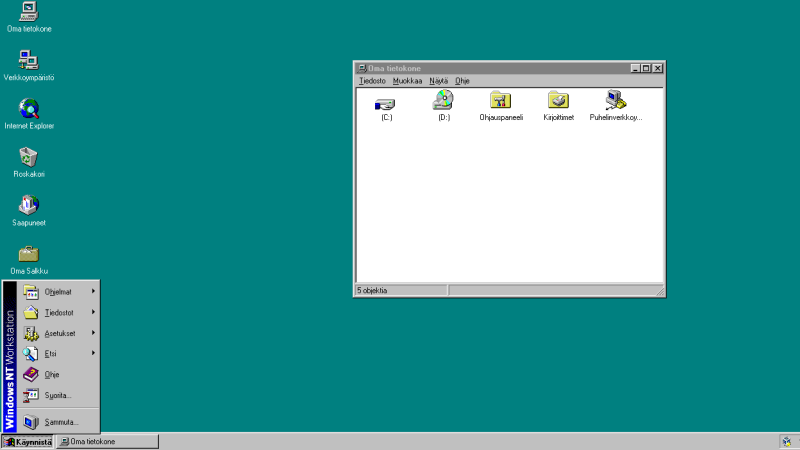Image resolution: width=800 pixels, height=450 pixels.
Task: Select the Roskakori recycle bin icon
Action: tap(29, 162)
